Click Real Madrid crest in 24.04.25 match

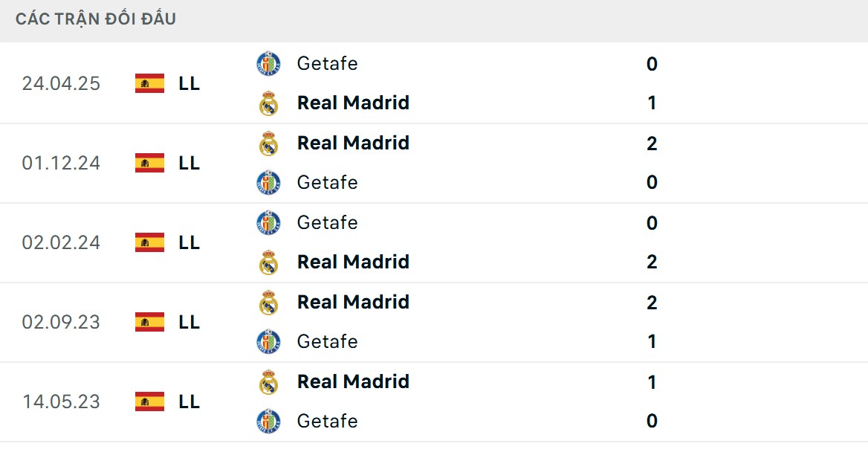[268, 103]
